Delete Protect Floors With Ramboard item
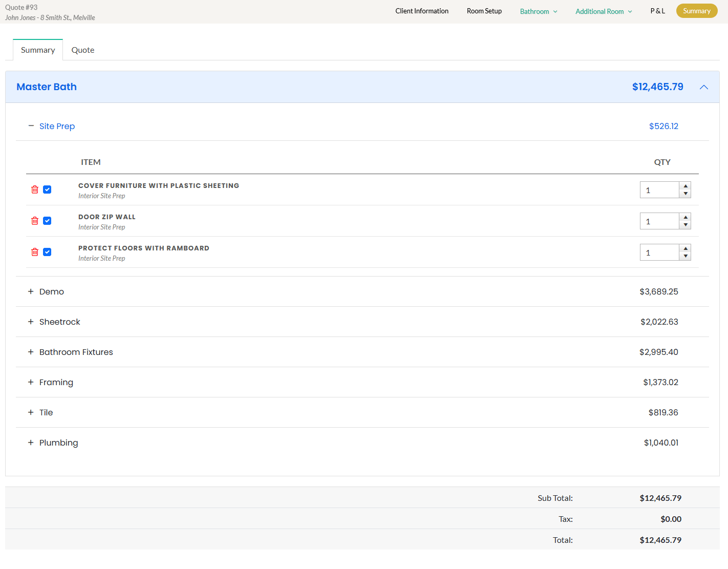 (x=35, y=252)
